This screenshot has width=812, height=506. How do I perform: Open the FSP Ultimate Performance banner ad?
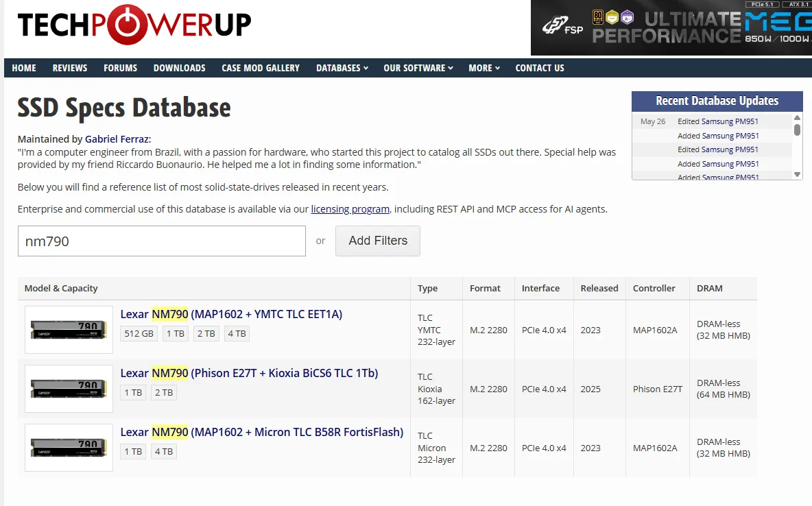click(x=671, y=27)
